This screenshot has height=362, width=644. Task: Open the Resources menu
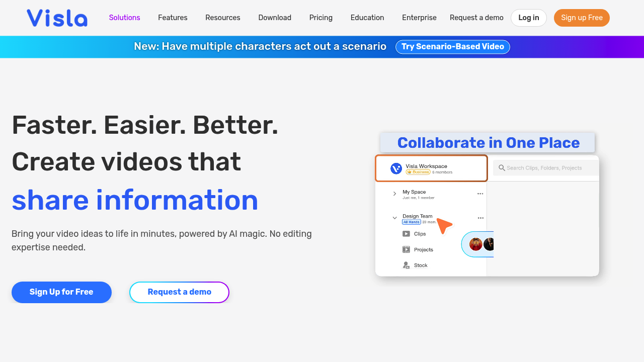(x=223, y=18)
